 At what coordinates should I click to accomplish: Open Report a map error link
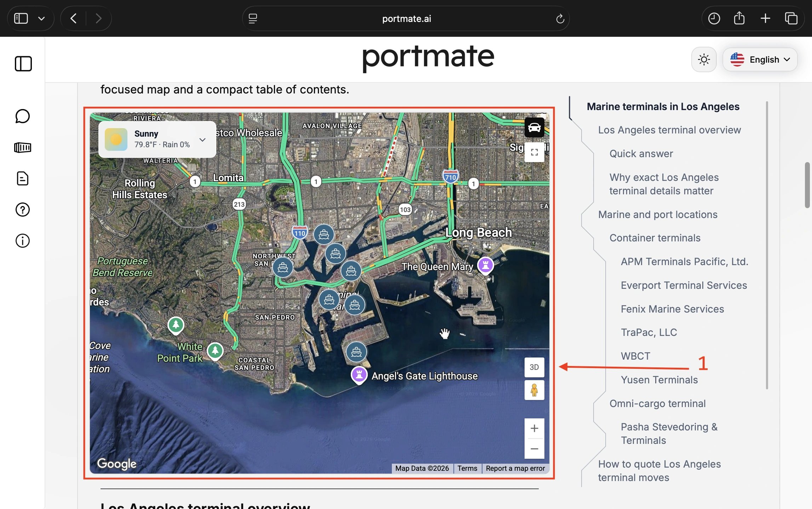(515, 468)
